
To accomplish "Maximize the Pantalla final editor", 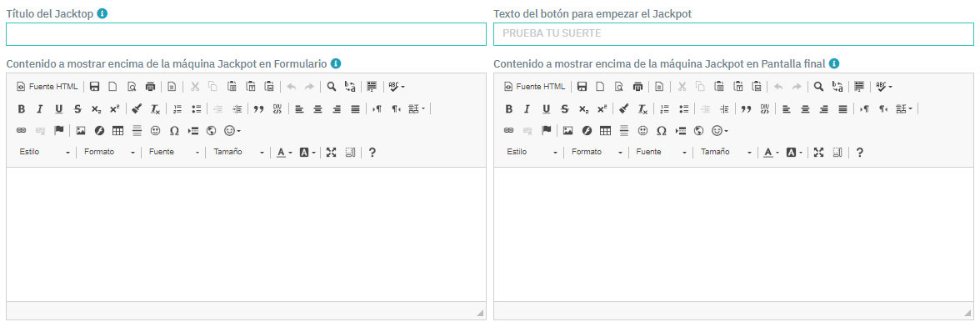I will [818, 152].
